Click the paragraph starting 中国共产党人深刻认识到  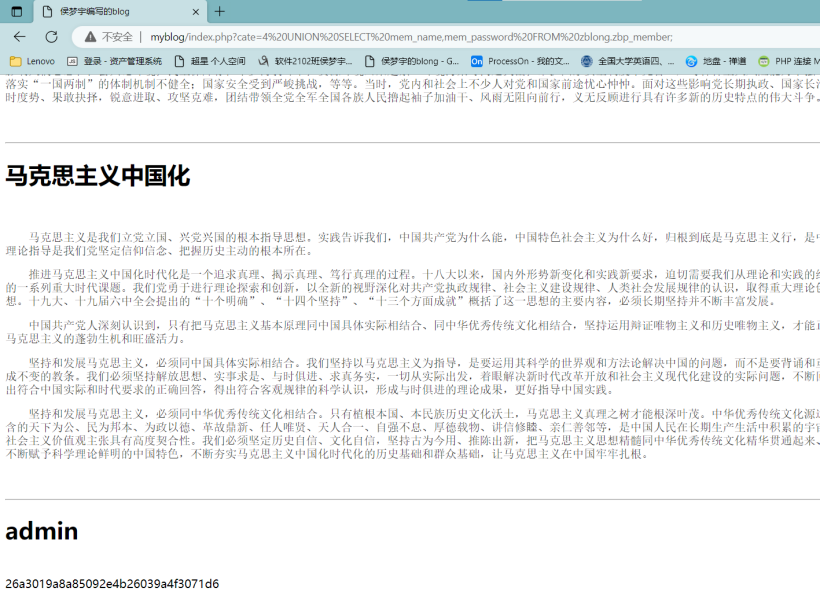[x=413, y=332]
